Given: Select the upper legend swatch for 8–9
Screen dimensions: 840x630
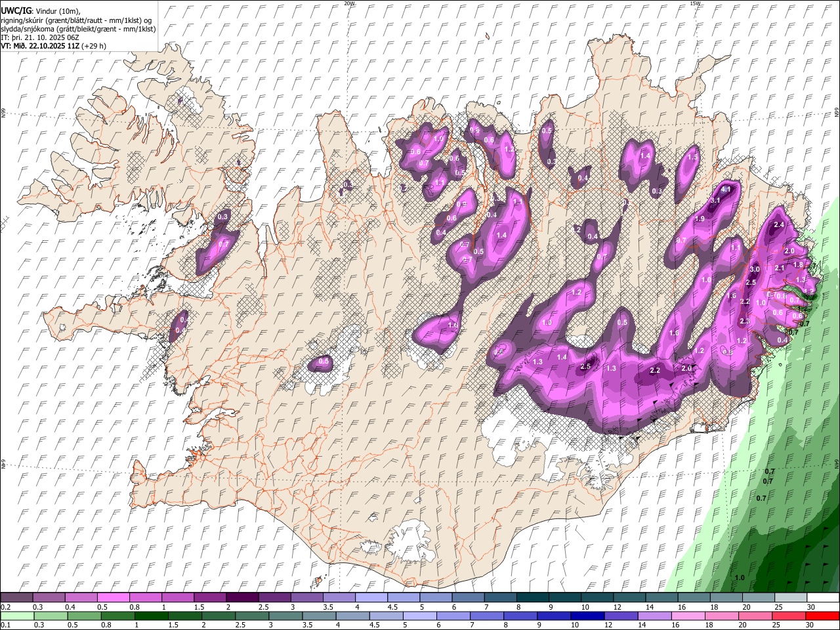Looking at the screenshot, I should pyautogui.click(x=532, y=598).
